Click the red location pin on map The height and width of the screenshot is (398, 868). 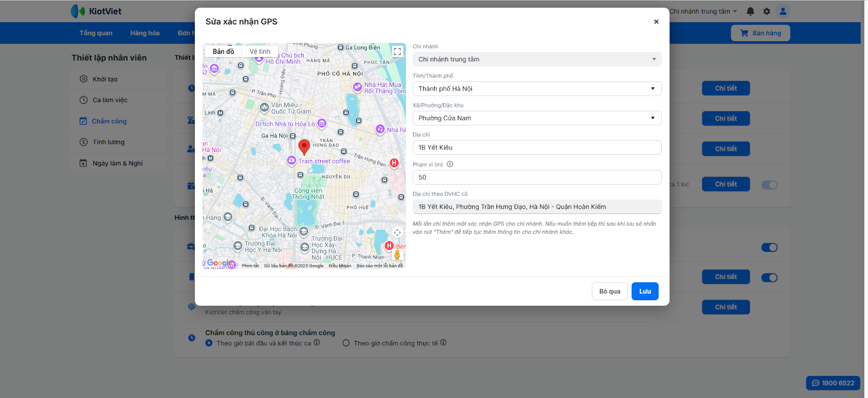pyautogui.click(x=304, y=146)
